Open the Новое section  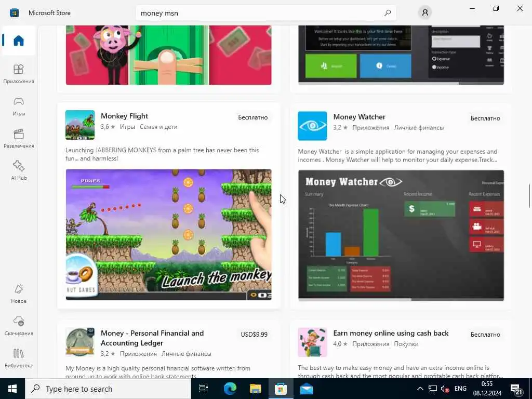tap(19, 294)
